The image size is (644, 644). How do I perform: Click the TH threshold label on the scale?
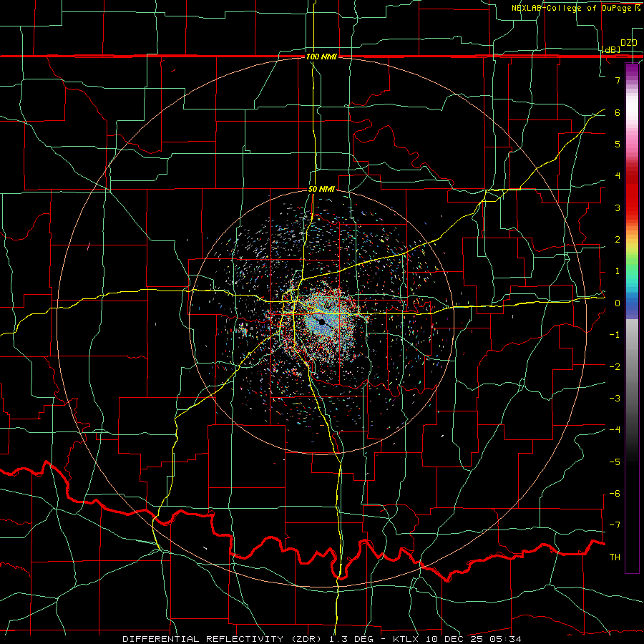[615, 557]
